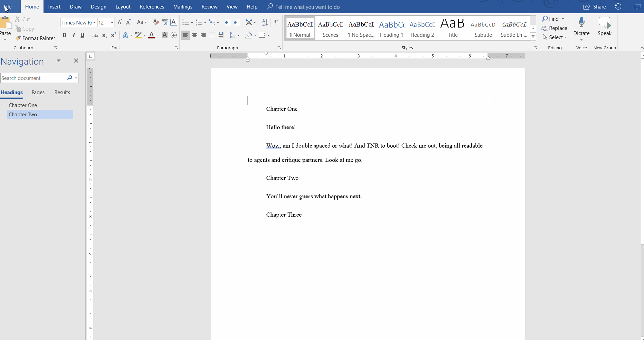This screenshot has width=644, height=340.
Task: Open Styles pane launcher
Action: click(535, 48)
